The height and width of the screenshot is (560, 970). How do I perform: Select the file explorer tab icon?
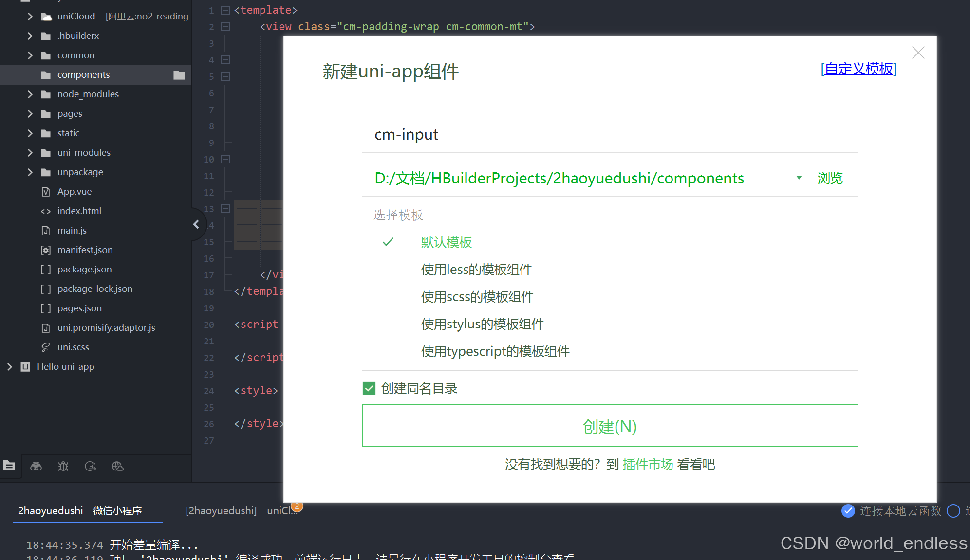[9, 466]
